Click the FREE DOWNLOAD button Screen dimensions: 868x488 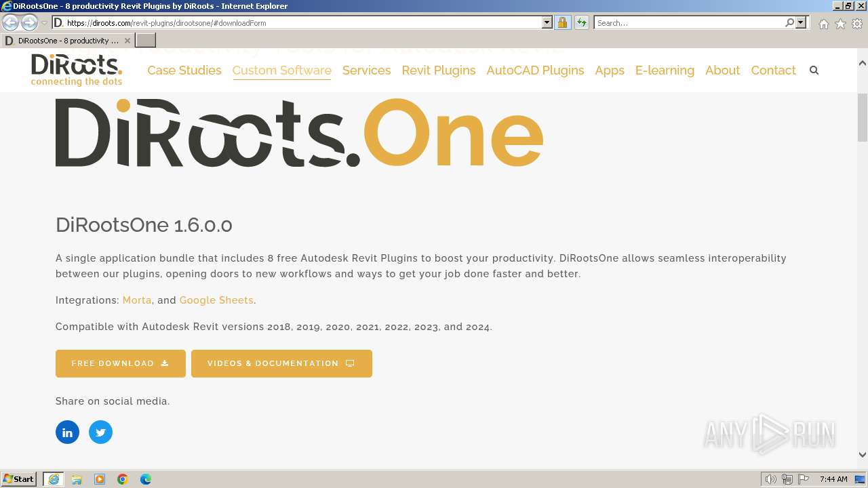pyautogui.click(x=121, y=363)
